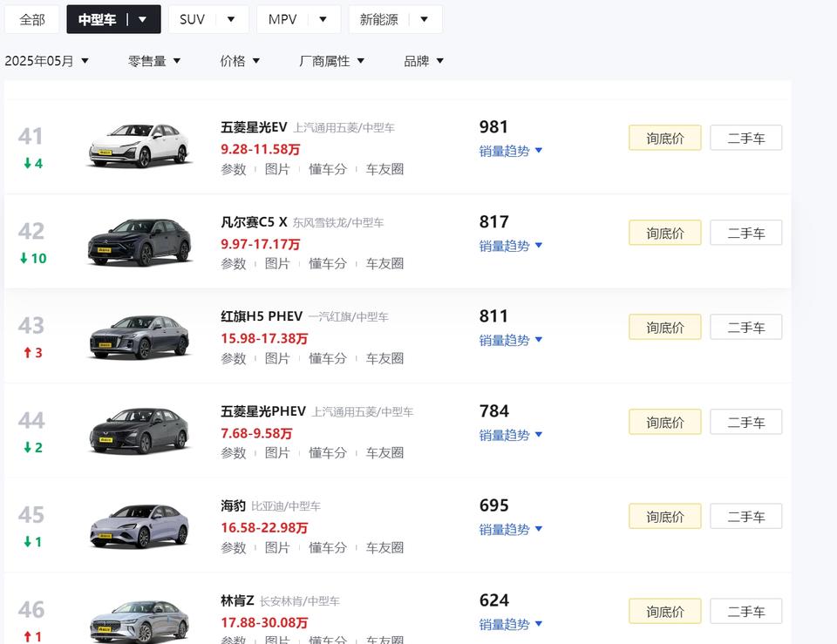
Task: Open 参数 for 凡尔赛C5 X
Action: pyautogui.click(x=234, y=263)
